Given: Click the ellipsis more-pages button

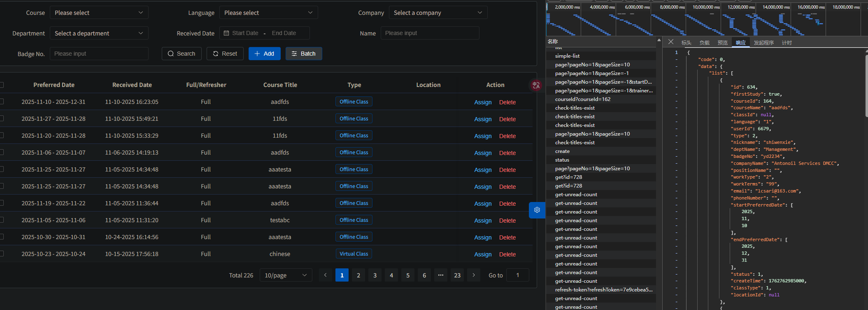Looking at the screenshot, I should pyautogui.click(x=441, y=275).
